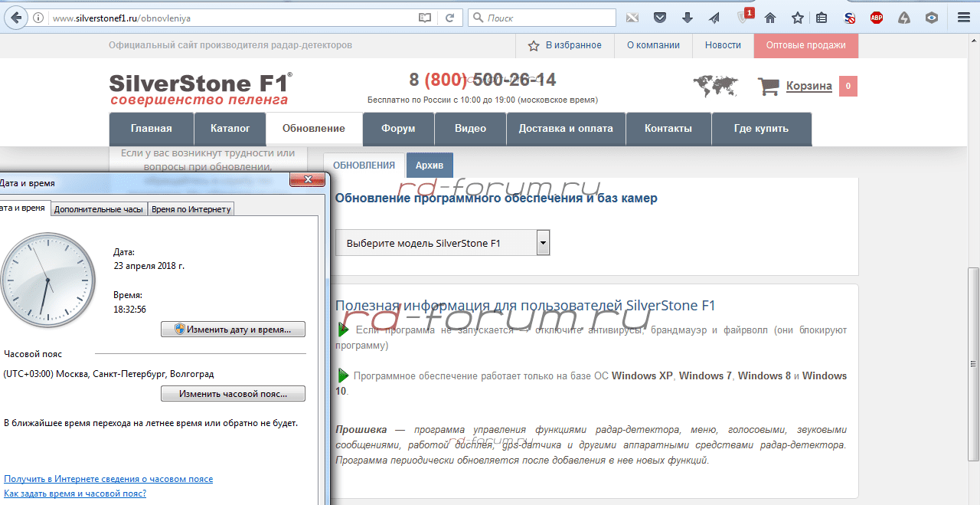Switch to the 'Архив' tab
The image size is (980, 505).
(x=430, y=165)
